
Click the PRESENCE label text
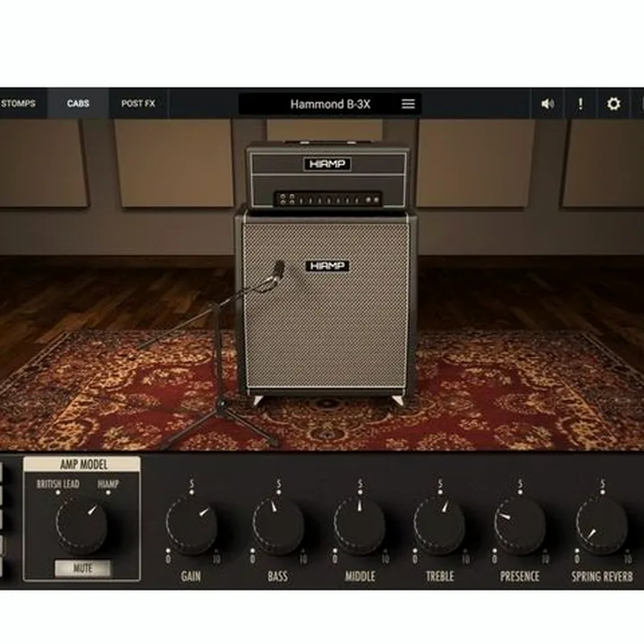point(520,576)
